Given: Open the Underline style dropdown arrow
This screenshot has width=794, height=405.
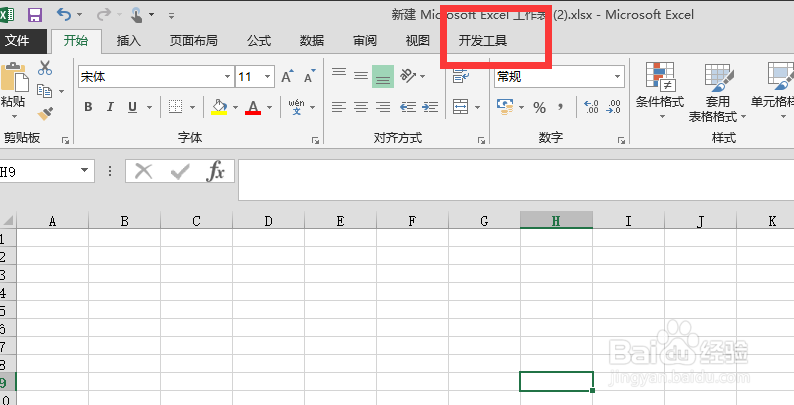Looking at the screenshot, I should click(149, 107).
